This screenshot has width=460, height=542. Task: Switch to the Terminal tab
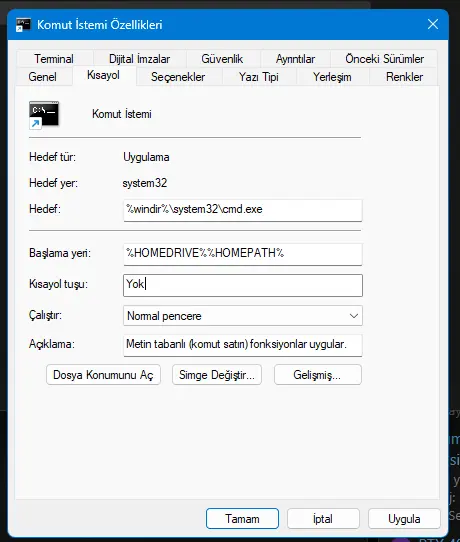coord(54,58)
